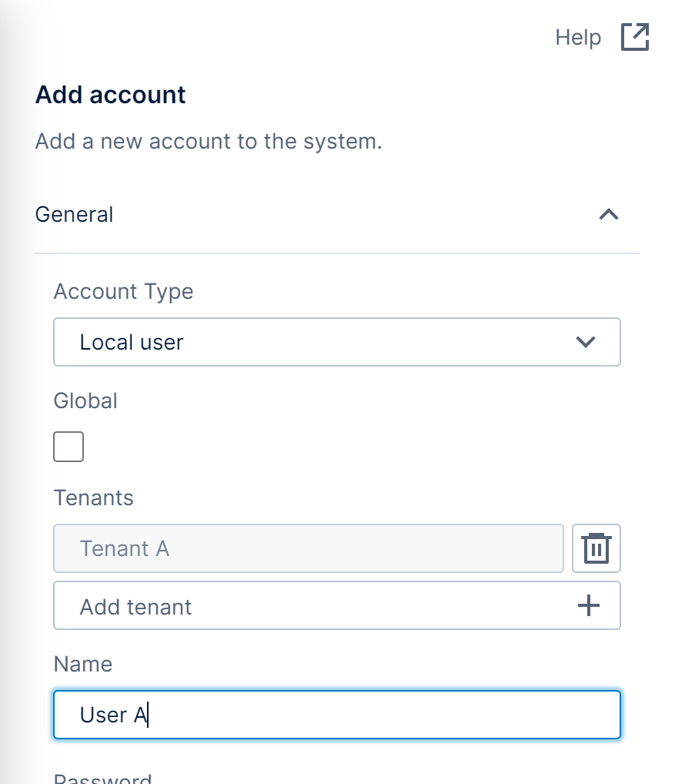Click the Add account heading
This screenshot has height=784, width=675.
[111, 95]
